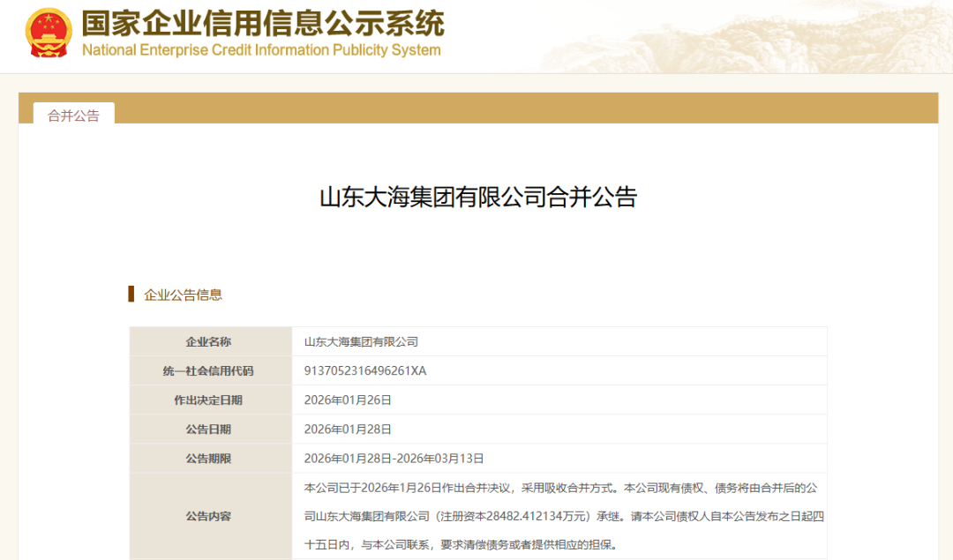
Task: Click the 企业公告信息 section header
Action: point(184,295)
